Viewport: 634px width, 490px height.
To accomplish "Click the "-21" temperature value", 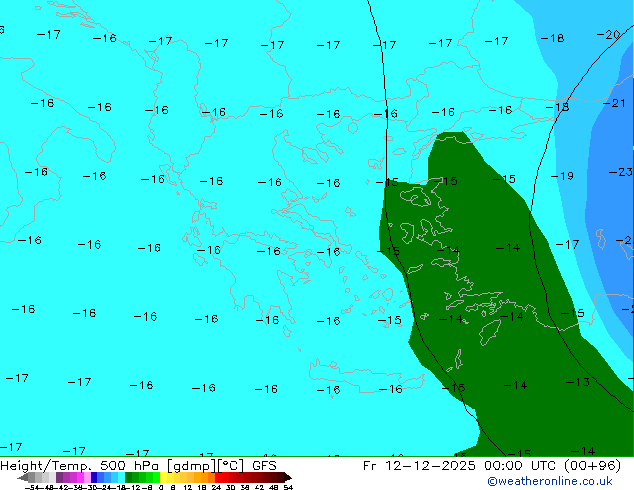I will pyautogui.click(x=614, y=103).
